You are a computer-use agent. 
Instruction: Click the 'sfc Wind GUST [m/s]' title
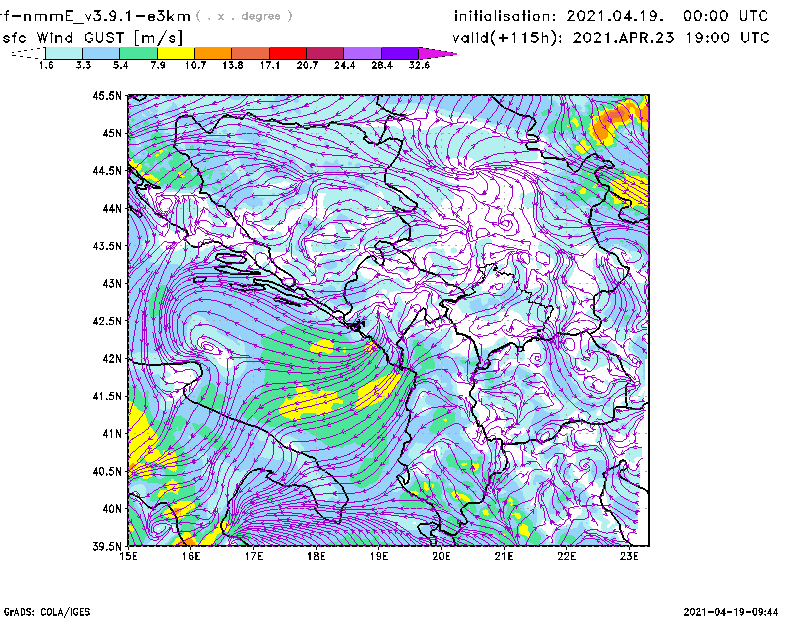tap(92, 38)
